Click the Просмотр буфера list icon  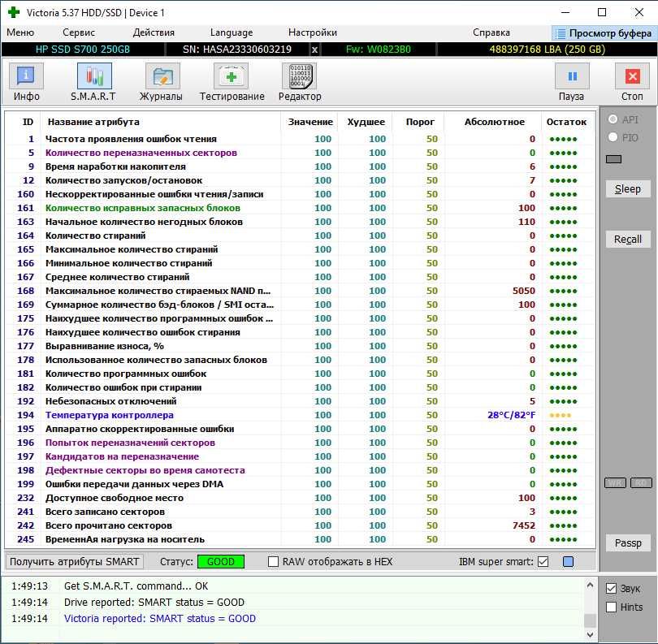tap(561, 33)
